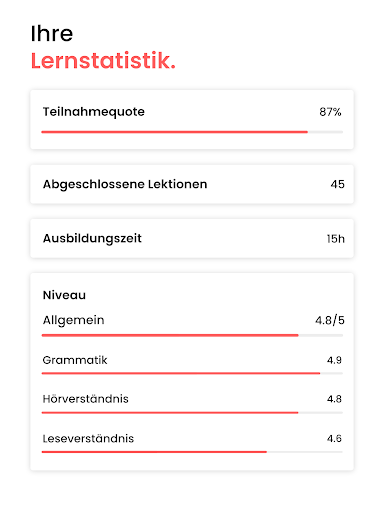This screenshot has width=384, height=512.
Task: Open the Ausbildungszeit card
Action: pyautogui.click(x=192, y=238)
